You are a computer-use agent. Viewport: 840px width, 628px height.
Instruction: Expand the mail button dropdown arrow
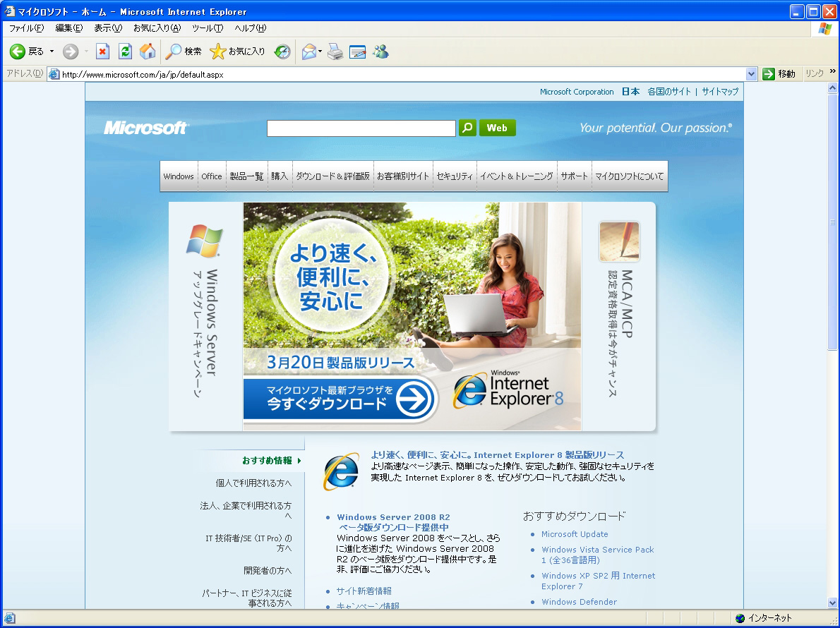pyautogui.click(x=320, y=52)
